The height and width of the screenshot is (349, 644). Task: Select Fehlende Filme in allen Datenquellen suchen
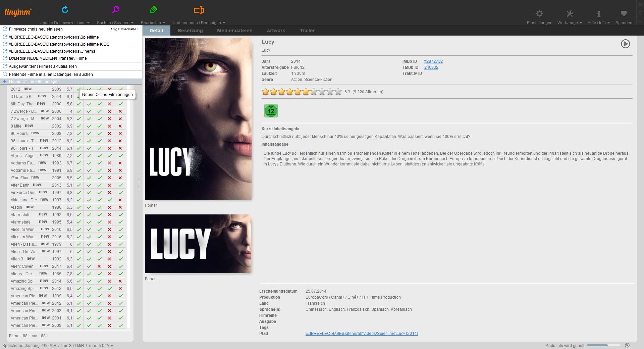(x=71, y=74)
